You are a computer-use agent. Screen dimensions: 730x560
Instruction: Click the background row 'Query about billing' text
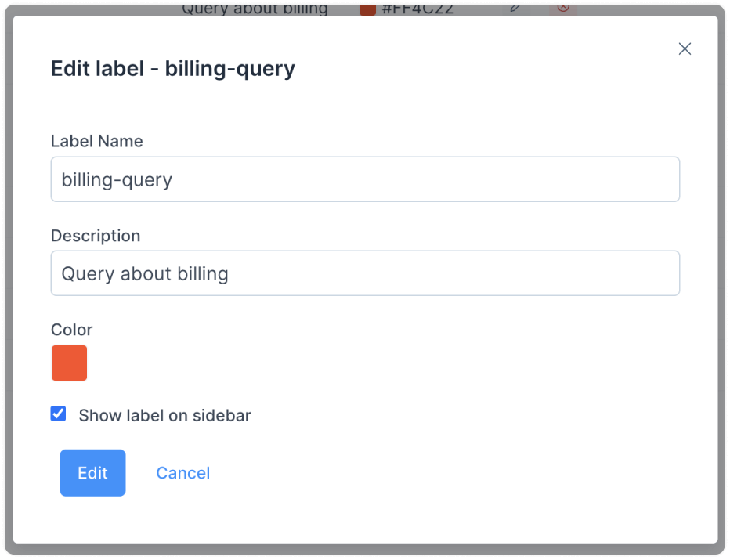(255, 9)
